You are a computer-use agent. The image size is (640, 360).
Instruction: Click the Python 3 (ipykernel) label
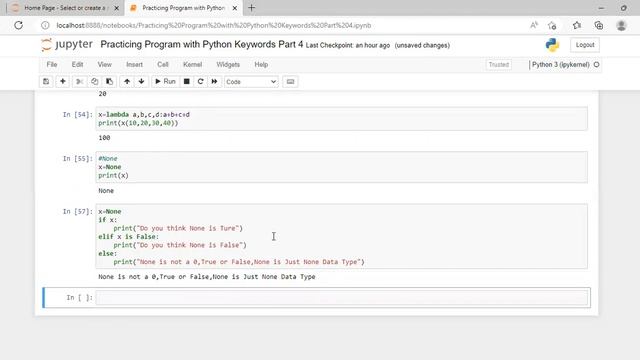coord(560,64)
